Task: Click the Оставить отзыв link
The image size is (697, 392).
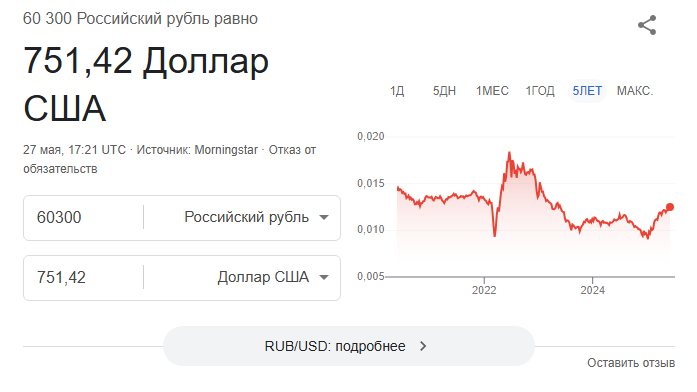Action: click(631, 363)
